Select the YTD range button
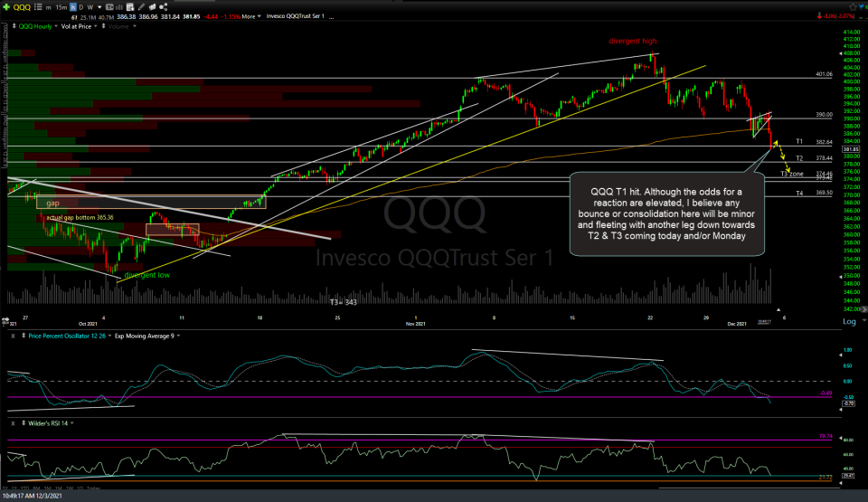 pyautogui.click(x=25, y=488)
